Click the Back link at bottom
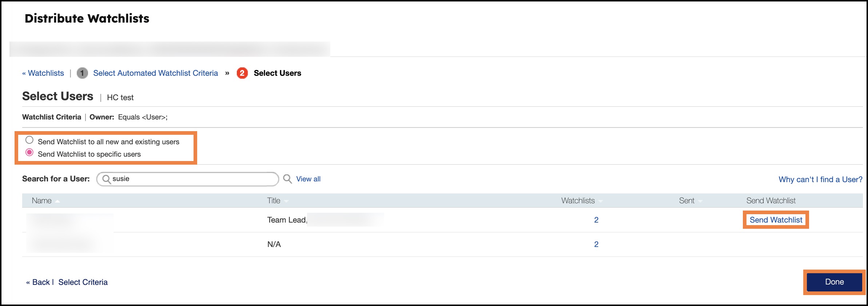This screenshot has height=306, width=868. point(38,282)
